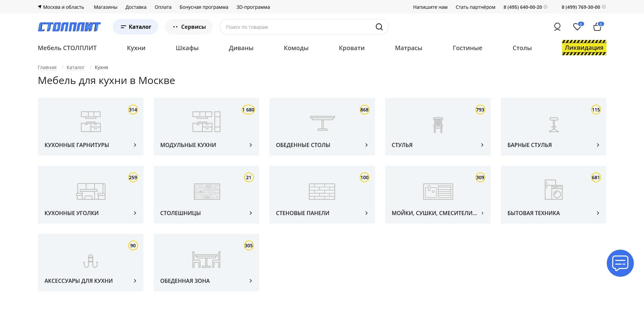Click the bar stool category icon
Image resolution: width=644 pixels, height=314 pixels.
tap(554, 125)
